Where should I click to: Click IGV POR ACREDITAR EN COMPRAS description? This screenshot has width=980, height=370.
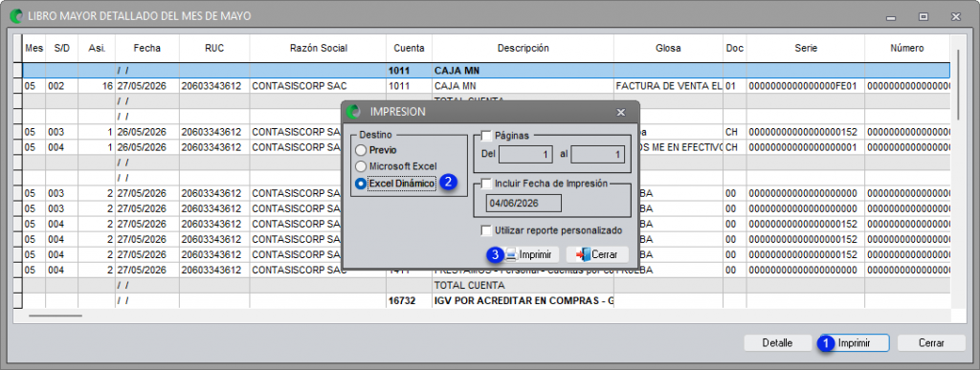523,301
